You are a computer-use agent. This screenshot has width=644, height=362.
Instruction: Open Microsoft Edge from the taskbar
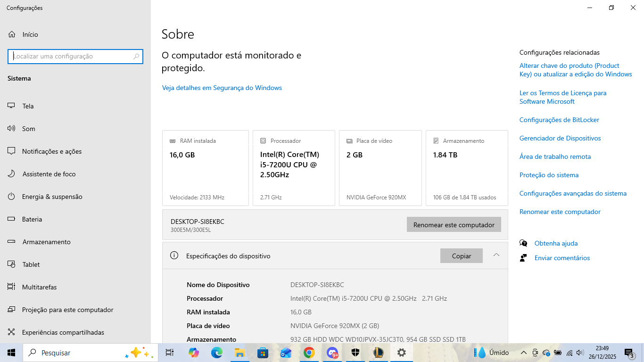[x=216, y=353]
